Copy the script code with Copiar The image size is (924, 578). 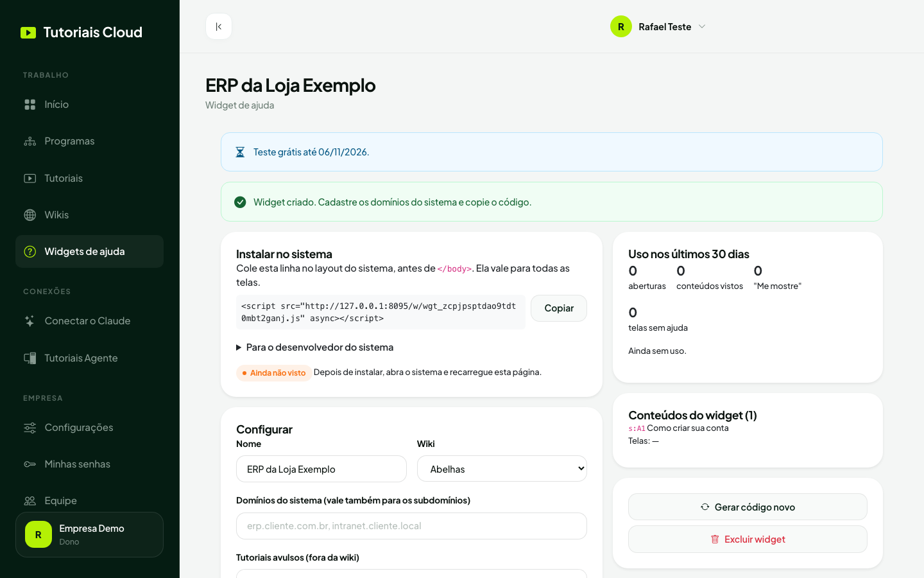pos(559,308)
